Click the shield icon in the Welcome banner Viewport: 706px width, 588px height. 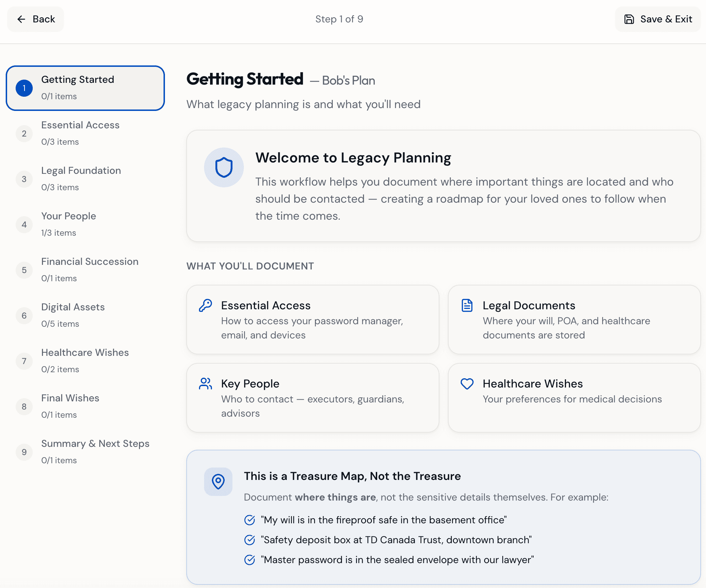coord(224,167)
